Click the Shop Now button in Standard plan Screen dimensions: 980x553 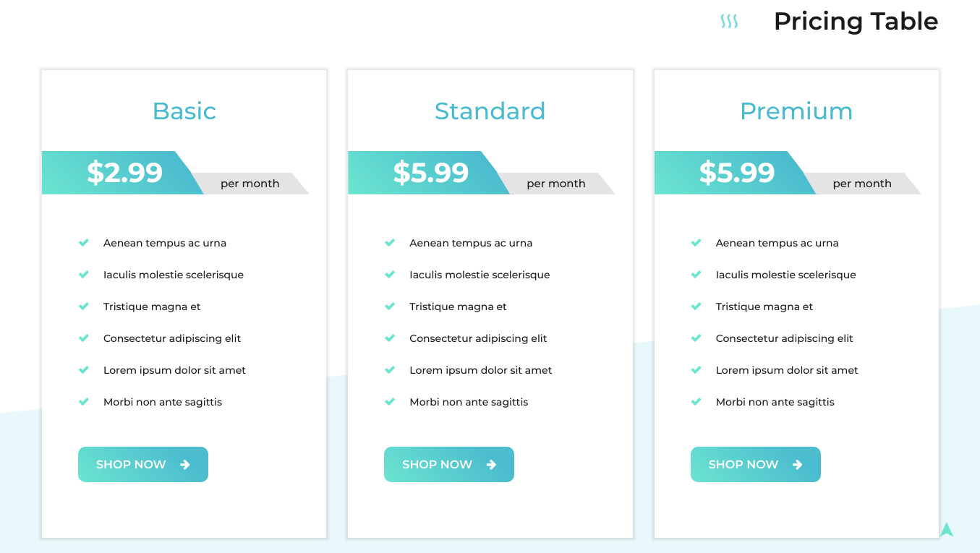click(x=449, y=464)
